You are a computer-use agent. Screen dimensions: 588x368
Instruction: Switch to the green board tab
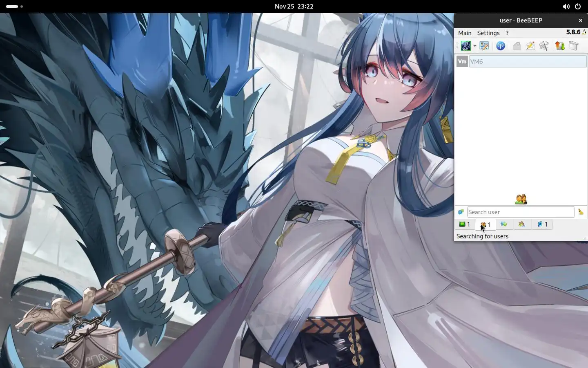pyautogui.click(x=465, y=224)
